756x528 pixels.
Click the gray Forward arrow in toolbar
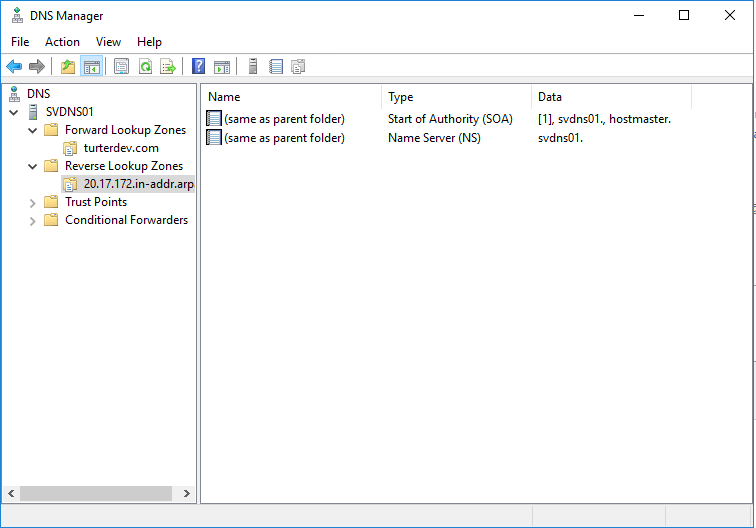[x=37, y=67]
